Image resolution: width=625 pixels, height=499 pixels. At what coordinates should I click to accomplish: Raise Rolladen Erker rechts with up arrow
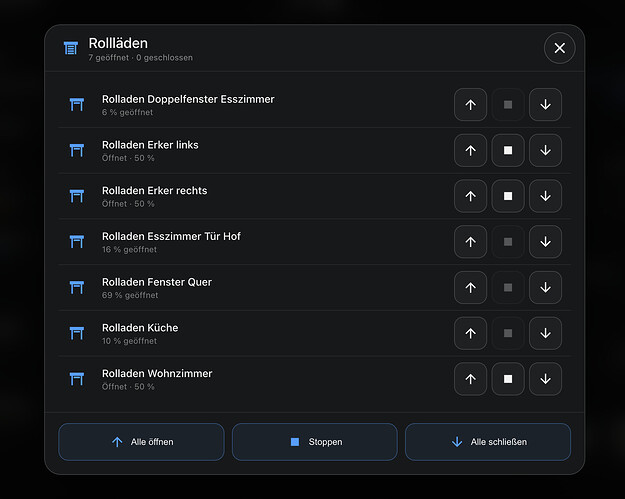(x=470, y=196)
